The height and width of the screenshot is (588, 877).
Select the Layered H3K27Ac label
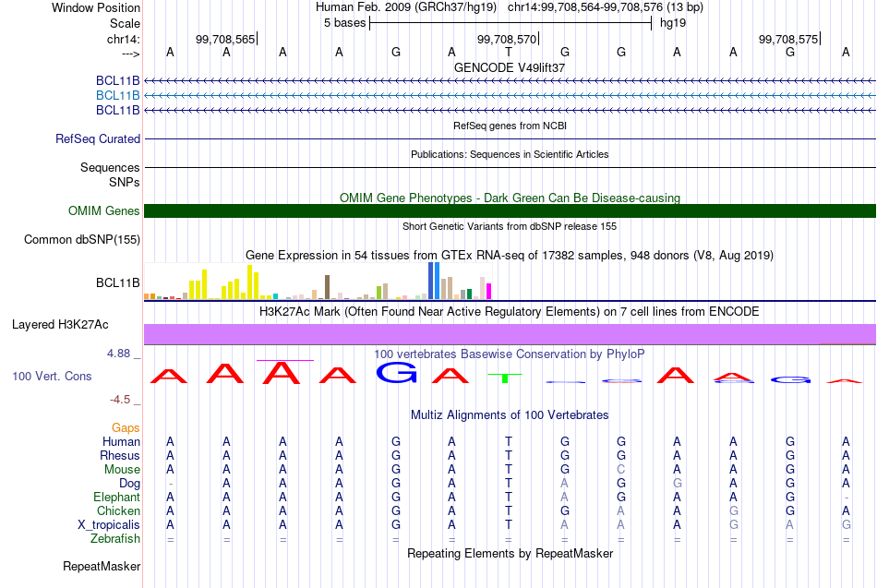pyautogui.click(x=60, y=325)
